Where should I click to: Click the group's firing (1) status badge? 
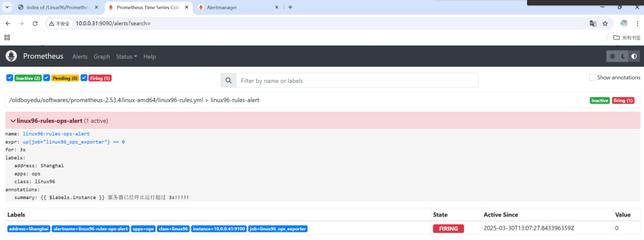tap(623, 100)
